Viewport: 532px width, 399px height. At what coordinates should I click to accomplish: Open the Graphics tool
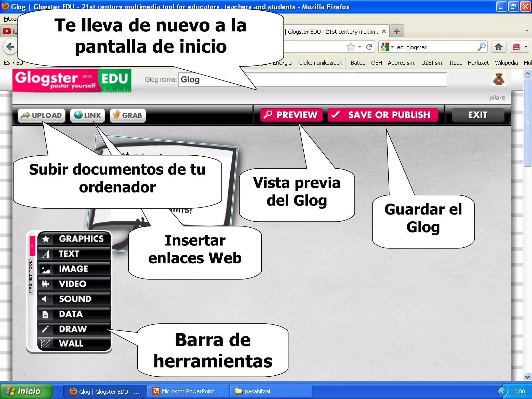click(x=74, y=239)
